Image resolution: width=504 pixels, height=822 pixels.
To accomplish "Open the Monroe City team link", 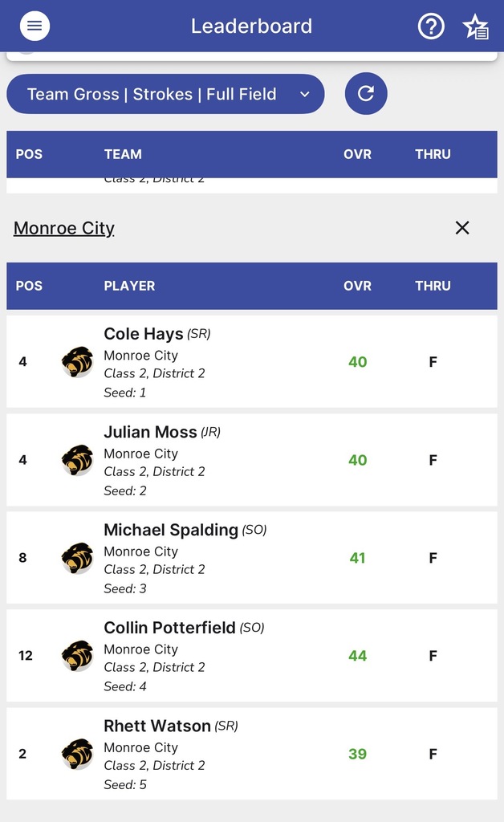I will (64, 228).
